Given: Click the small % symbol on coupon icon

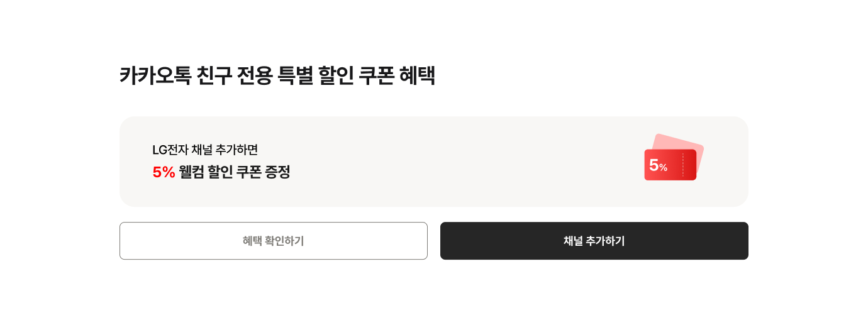Looking at the screenshot, I should point(663,168).
